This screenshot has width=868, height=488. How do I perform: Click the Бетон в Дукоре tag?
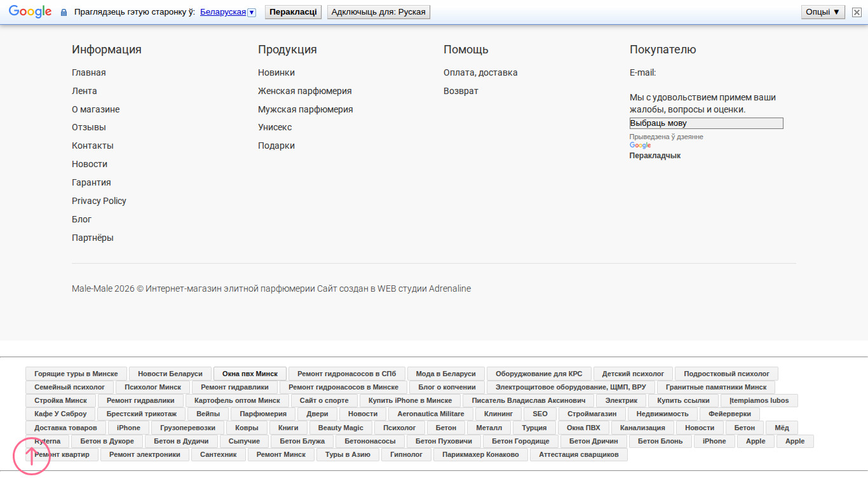(107, 441)
